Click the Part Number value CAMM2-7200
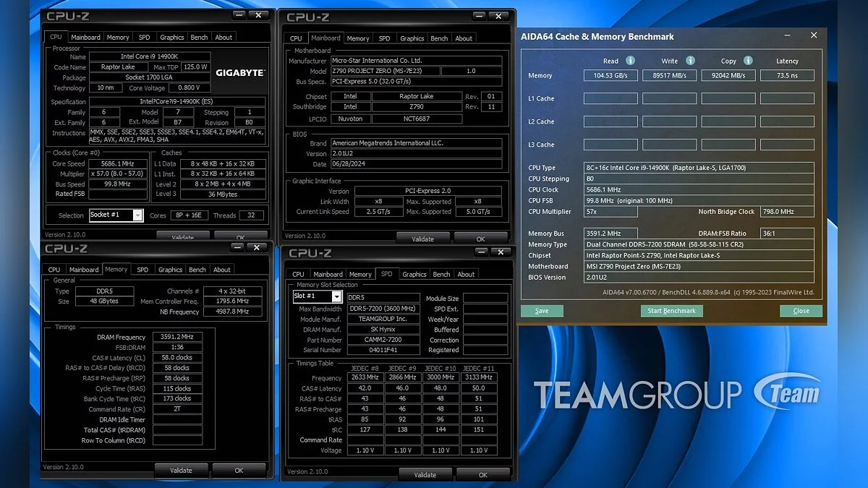 tap(383, 340)
